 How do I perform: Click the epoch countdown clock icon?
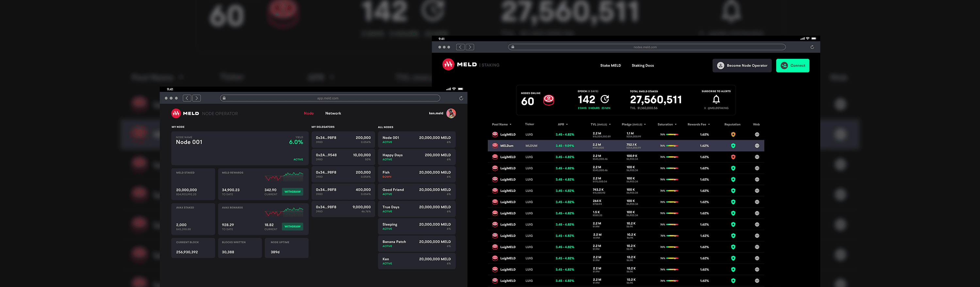tap(605, 99)
